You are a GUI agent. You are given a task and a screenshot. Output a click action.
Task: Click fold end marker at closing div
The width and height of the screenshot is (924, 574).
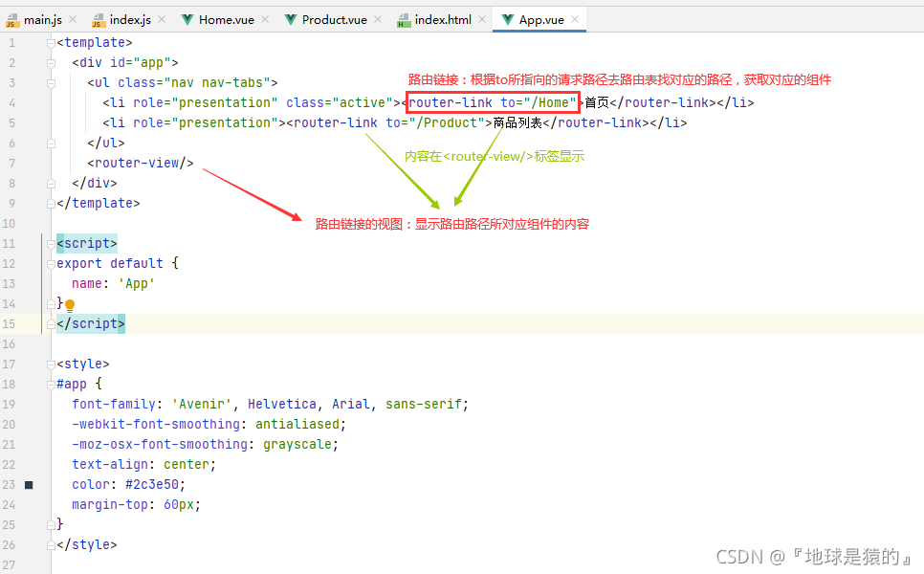point(52,184)
